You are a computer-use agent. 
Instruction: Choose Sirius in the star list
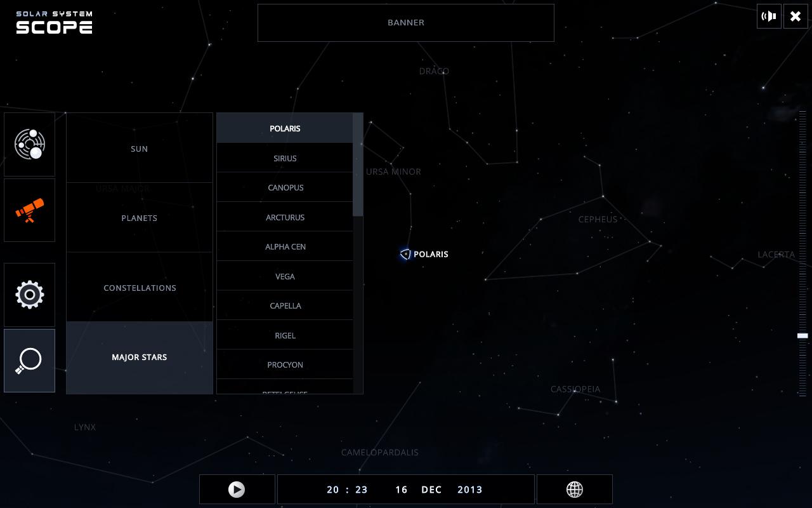point(285,158)
